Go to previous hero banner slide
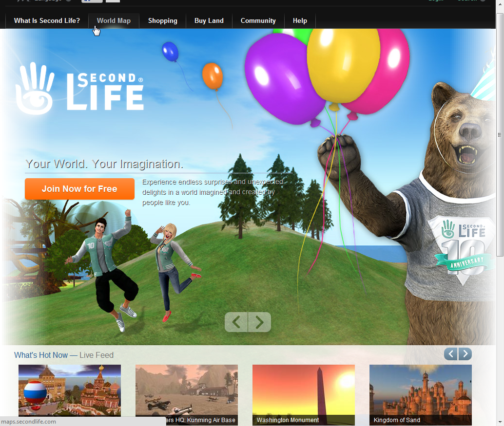 [x=236, y=322]
